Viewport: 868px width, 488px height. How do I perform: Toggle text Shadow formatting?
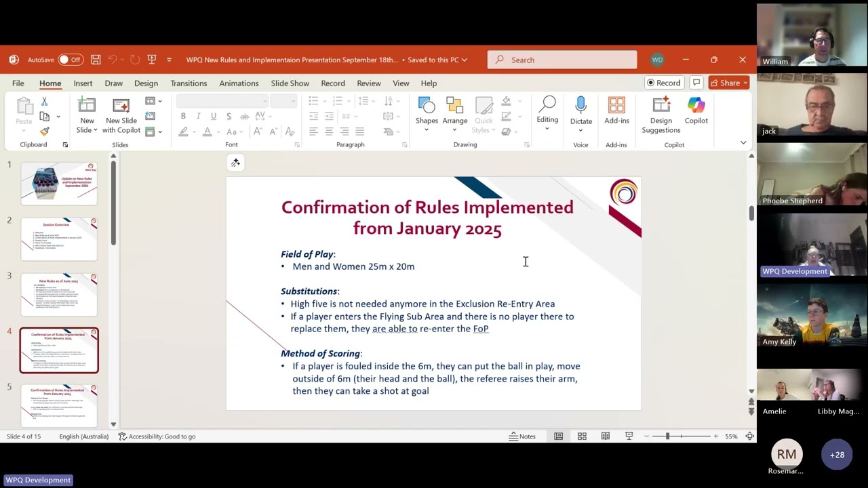point(229,116)
